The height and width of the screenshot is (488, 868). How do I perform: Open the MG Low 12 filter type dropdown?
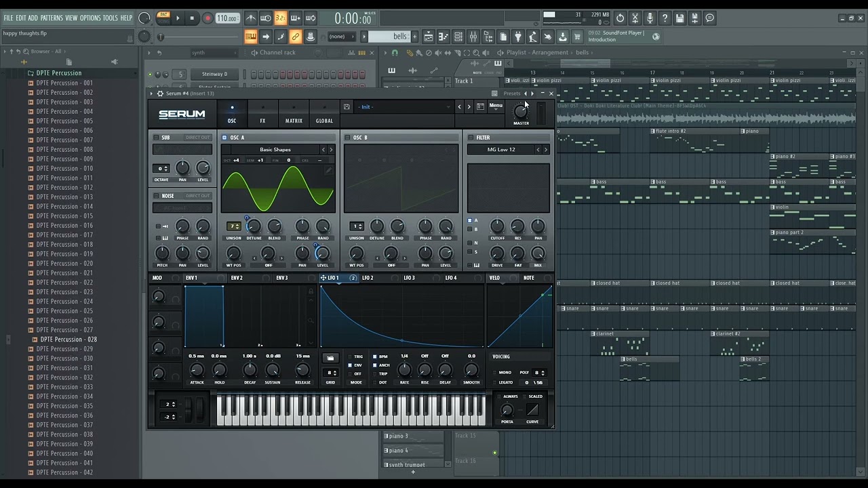(501, 149)
